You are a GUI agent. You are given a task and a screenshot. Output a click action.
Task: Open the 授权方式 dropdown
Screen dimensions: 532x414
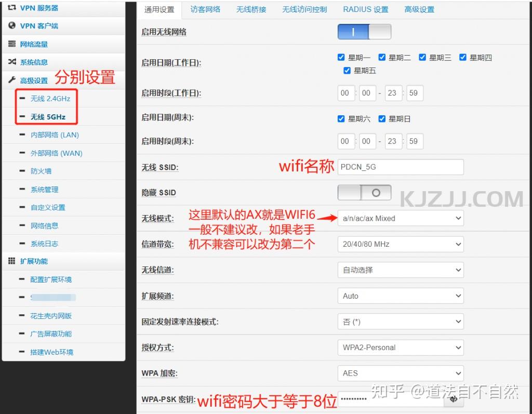point(400,348)
